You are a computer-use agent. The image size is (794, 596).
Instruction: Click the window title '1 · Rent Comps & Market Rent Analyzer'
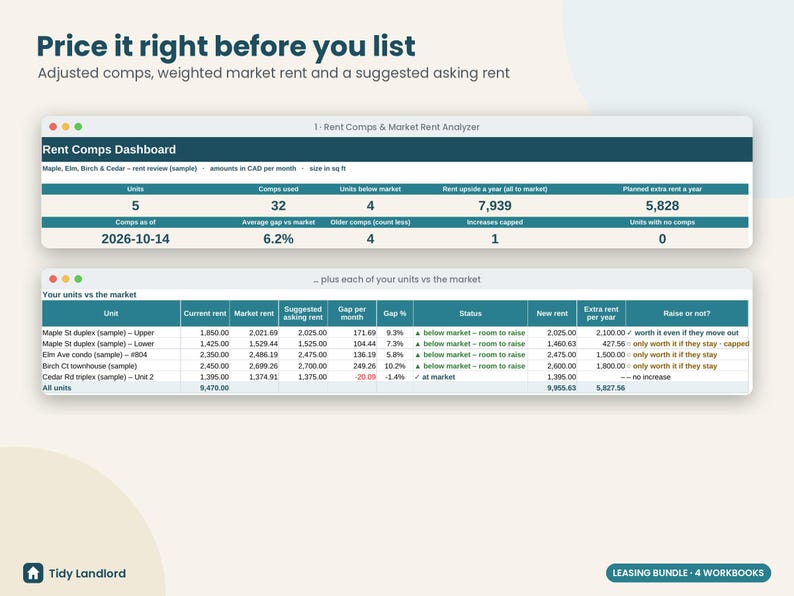pyautogui.click(x=396, y=127)
